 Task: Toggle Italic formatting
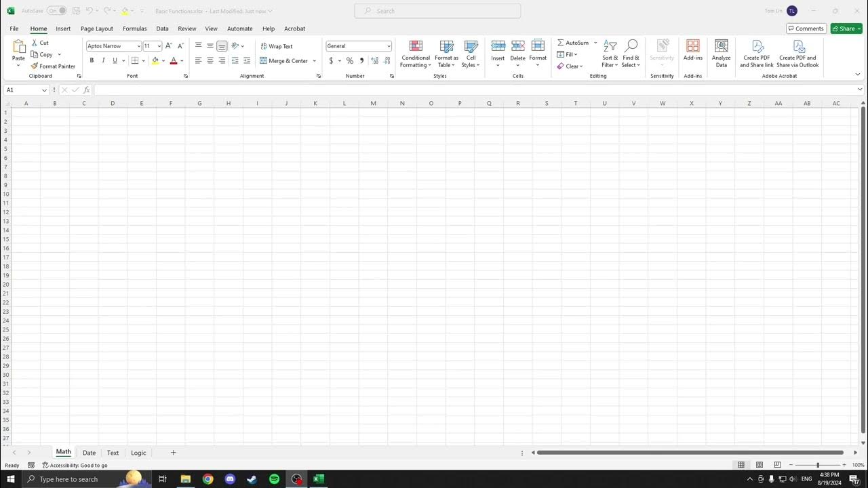[103, 60]
